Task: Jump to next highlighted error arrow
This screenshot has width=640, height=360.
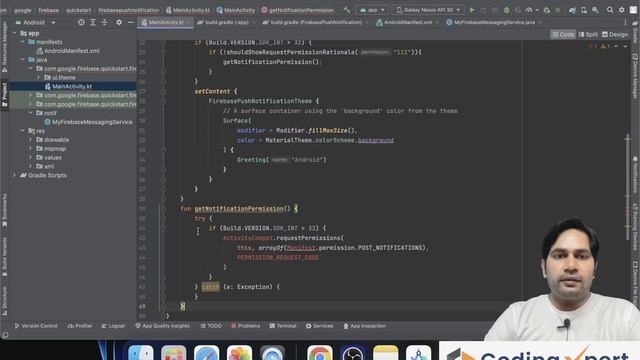Action: (625, 46)
